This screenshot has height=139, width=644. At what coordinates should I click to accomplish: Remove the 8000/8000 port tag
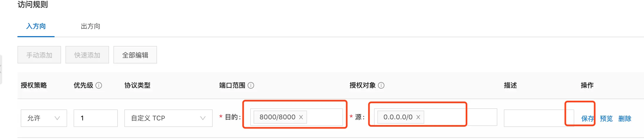(301, 117)
